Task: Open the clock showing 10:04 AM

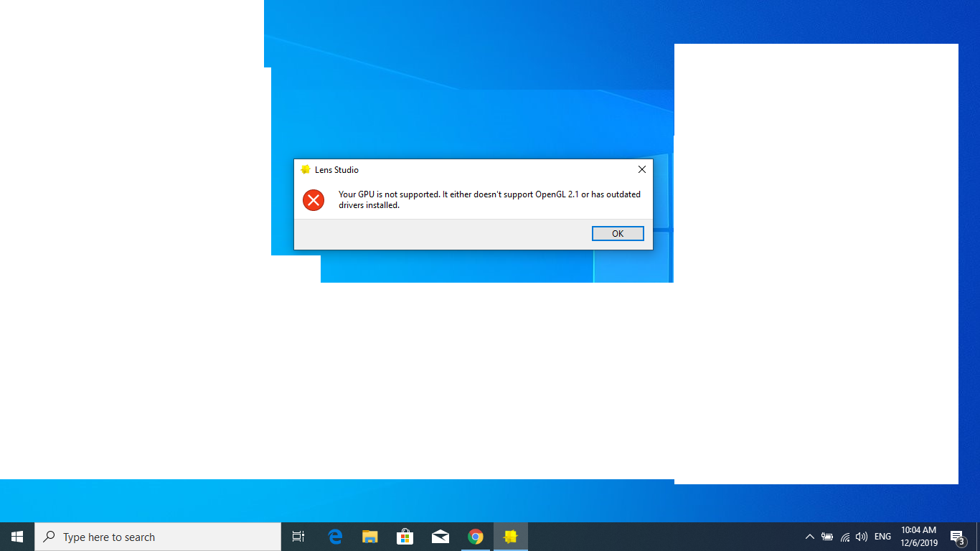Action: pos(919,537)
